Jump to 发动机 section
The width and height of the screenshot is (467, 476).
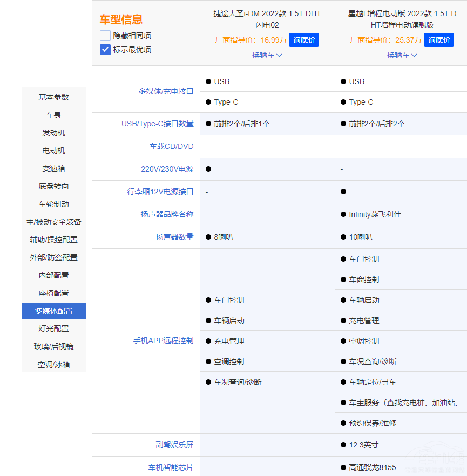(x=53, y=133)
